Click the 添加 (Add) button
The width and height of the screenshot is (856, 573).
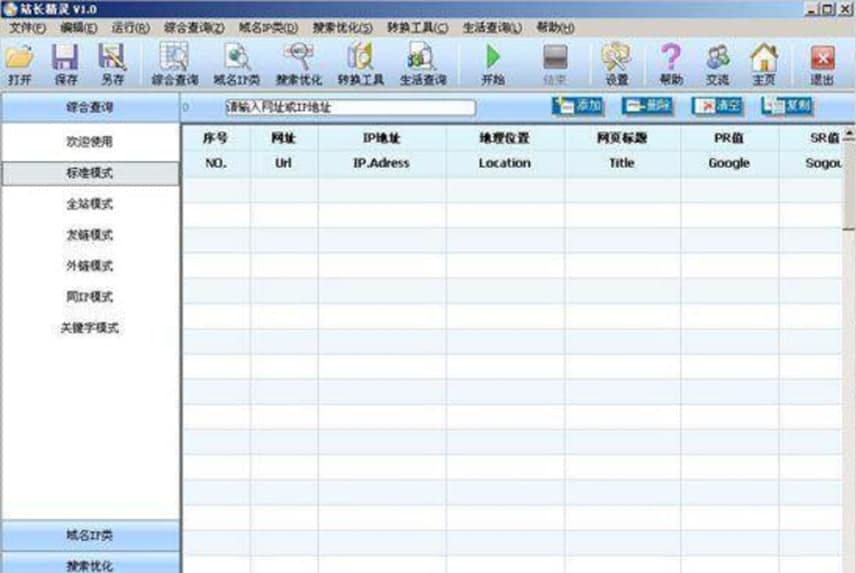pos(578,106)
